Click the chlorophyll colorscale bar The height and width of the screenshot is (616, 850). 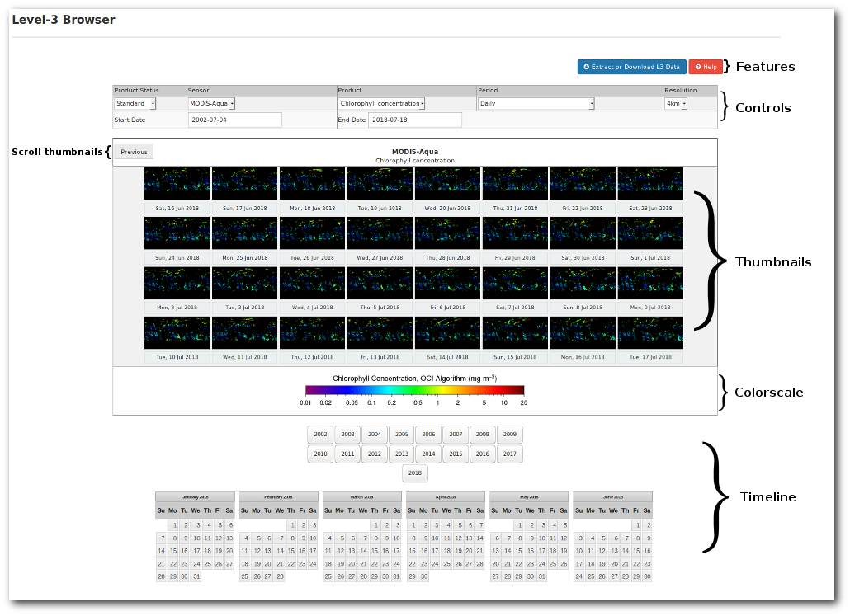tap(414, 390)
